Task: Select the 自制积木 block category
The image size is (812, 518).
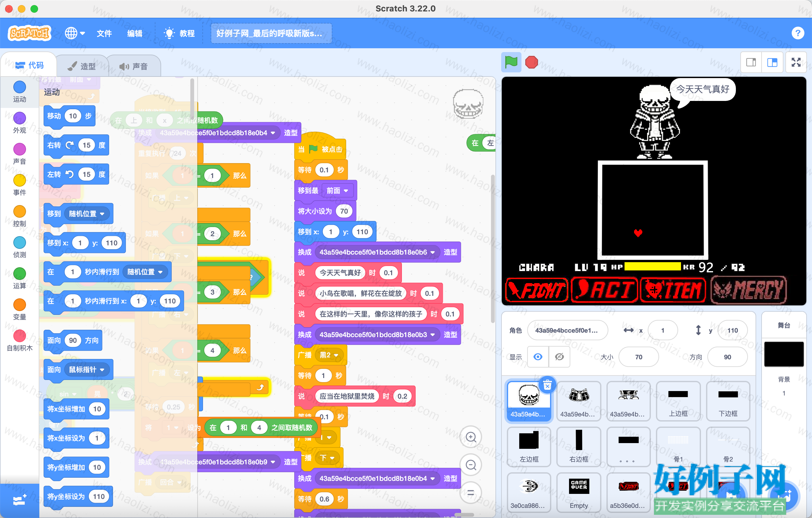Action: pyautogui.click(x=20, y=340)
